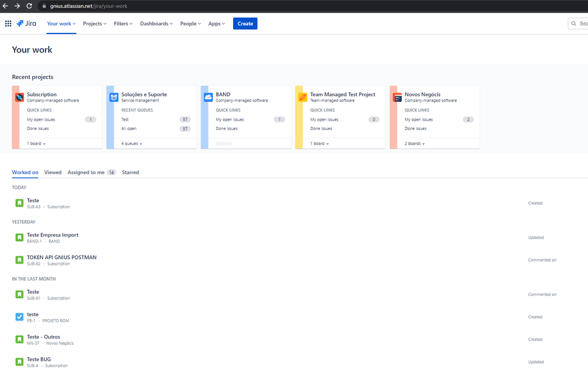Expand the 4 queues dropdown
Screen dimensions: 588x376
(132, 144)
